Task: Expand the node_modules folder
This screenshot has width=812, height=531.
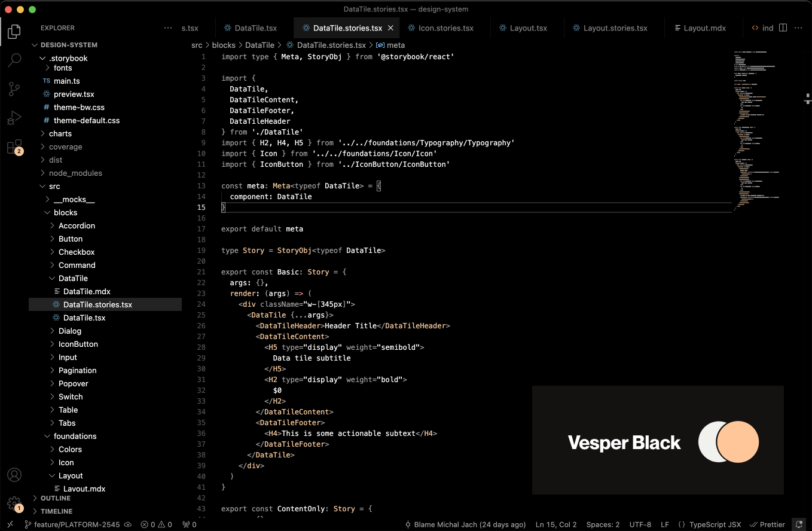Action: 105,173
